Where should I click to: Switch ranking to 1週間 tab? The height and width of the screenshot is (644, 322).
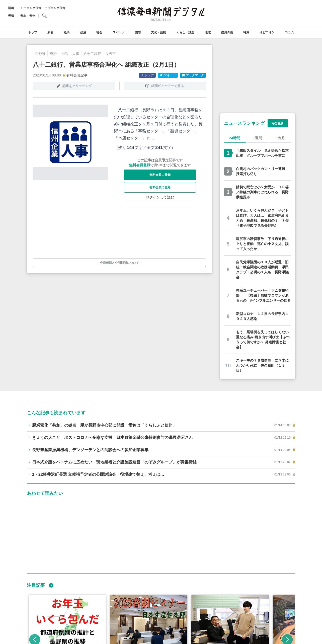(x=257, y=138)
